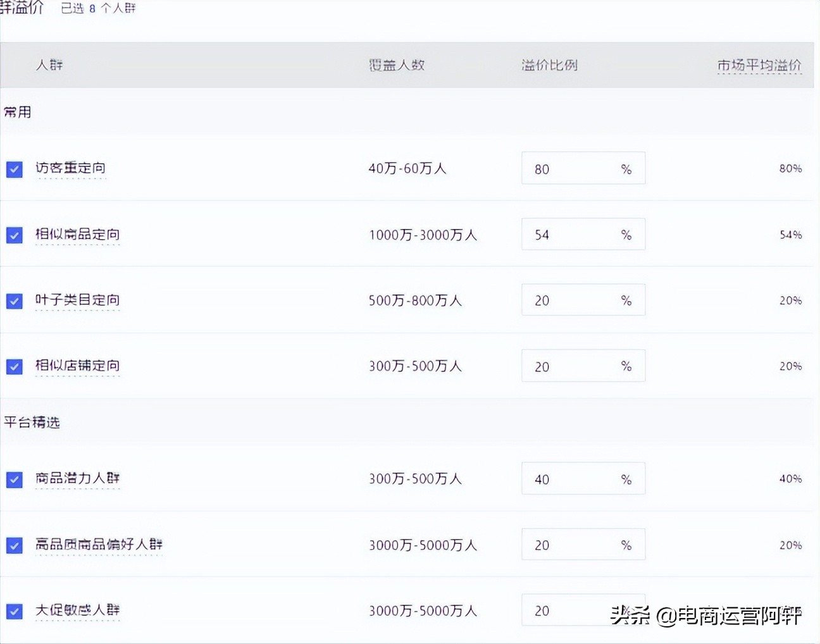This screenshot has height=644, width=820.
Task: Click the 商品潜力人群 audience name link
Action: (77, 478)
